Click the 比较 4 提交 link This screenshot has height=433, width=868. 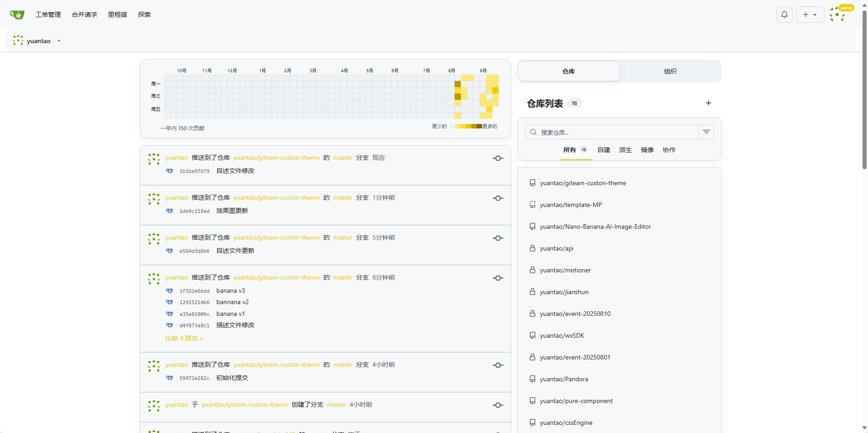(x=184, y=338)
